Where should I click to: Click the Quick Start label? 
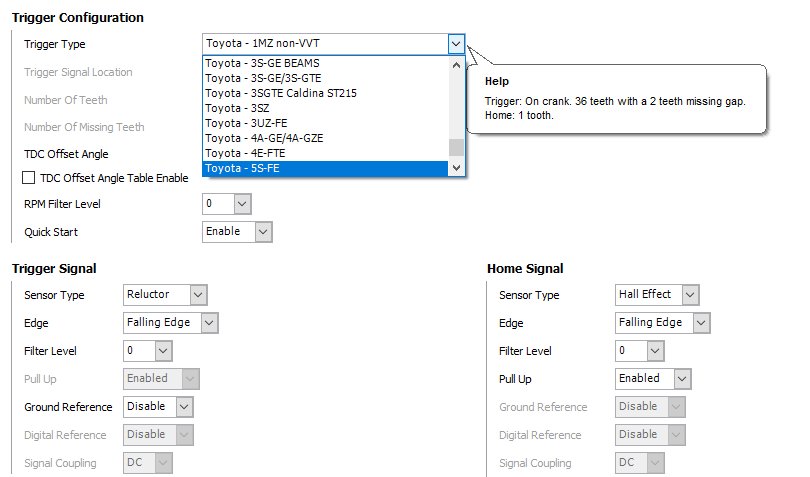point(51,232)
